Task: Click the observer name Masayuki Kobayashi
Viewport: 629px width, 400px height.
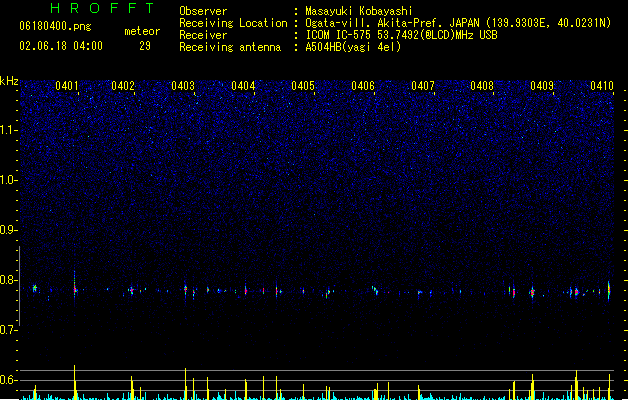Action: tap(359, 11)
